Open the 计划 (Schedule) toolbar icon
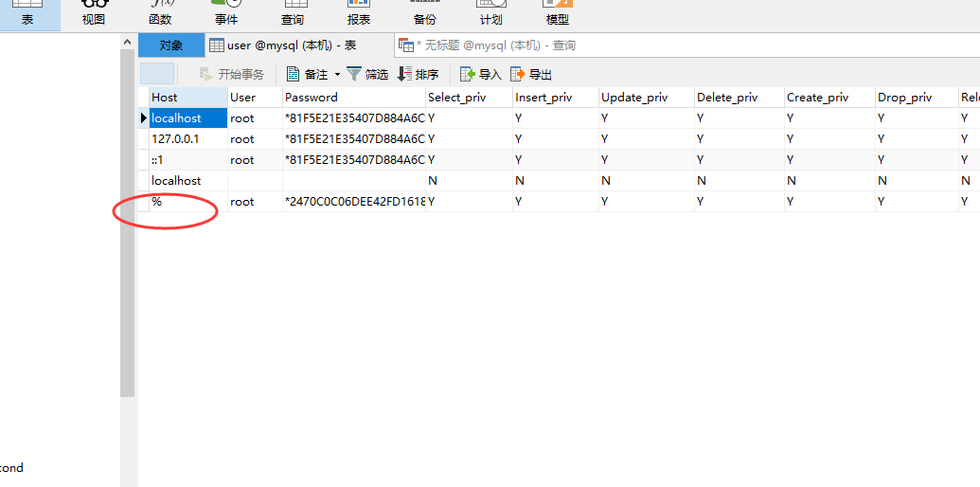Screen dimensions: 980x487 491,14
